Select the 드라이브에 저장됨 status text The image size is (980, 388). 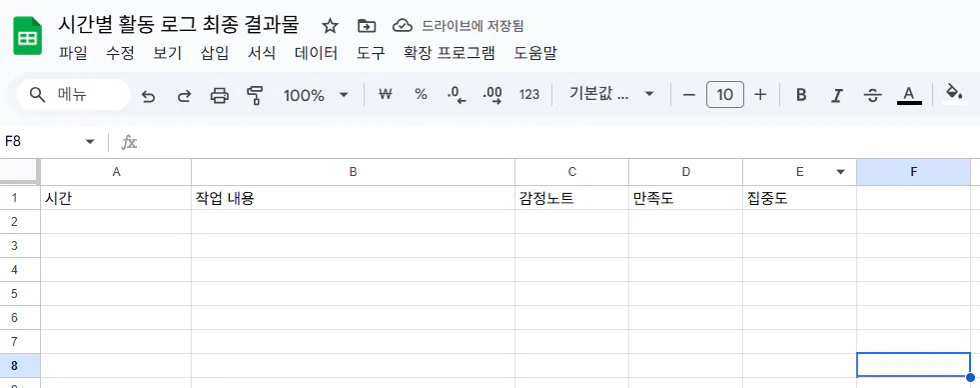click(473, 26)
